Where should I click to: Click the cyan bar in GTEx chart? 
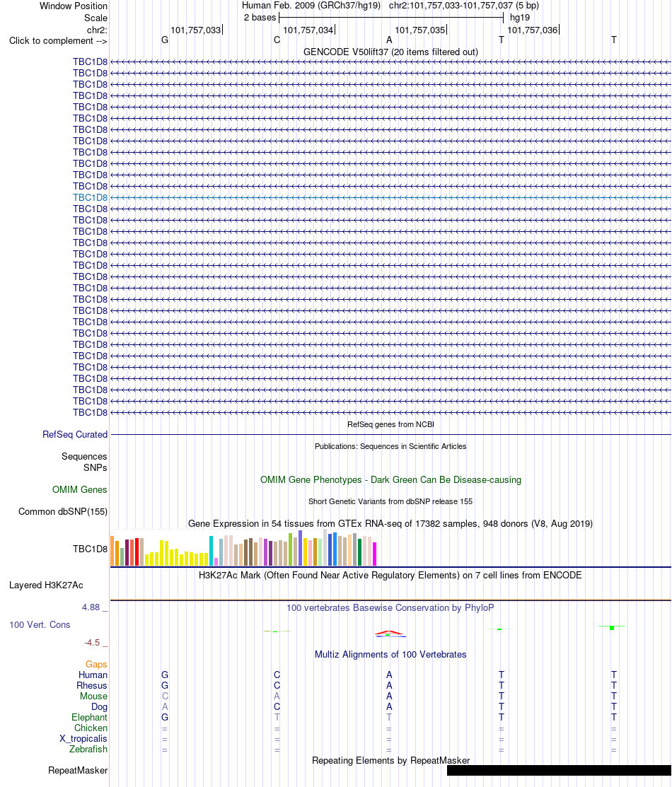tap(212, 551)
